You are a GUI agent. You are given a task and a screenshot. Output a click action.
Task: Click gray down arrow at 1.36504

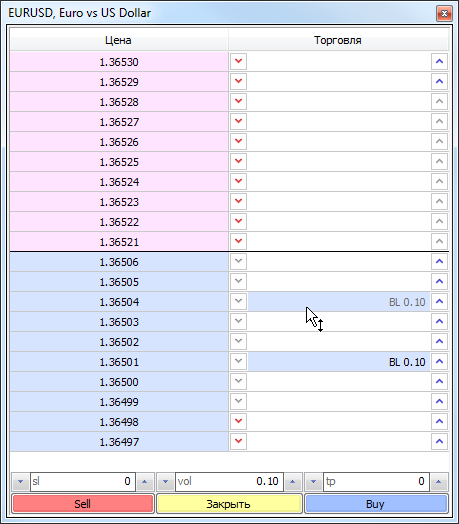point(238,301)
